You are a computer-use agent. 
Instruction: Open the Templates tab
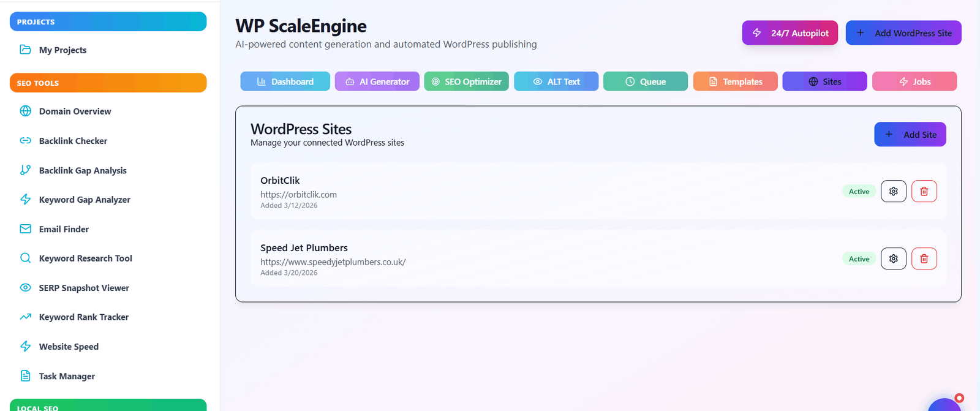point(735,81)
